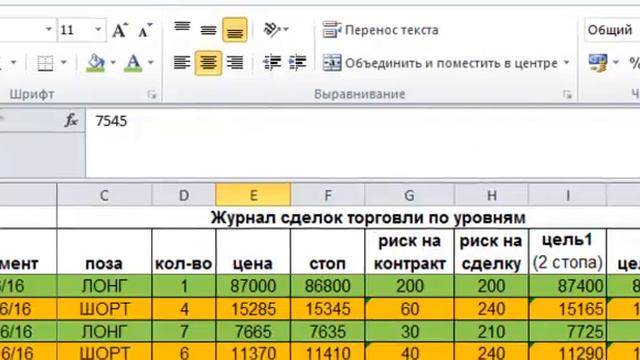Apply the font color A
Screen dimensions: 640x360
point(133,63)
